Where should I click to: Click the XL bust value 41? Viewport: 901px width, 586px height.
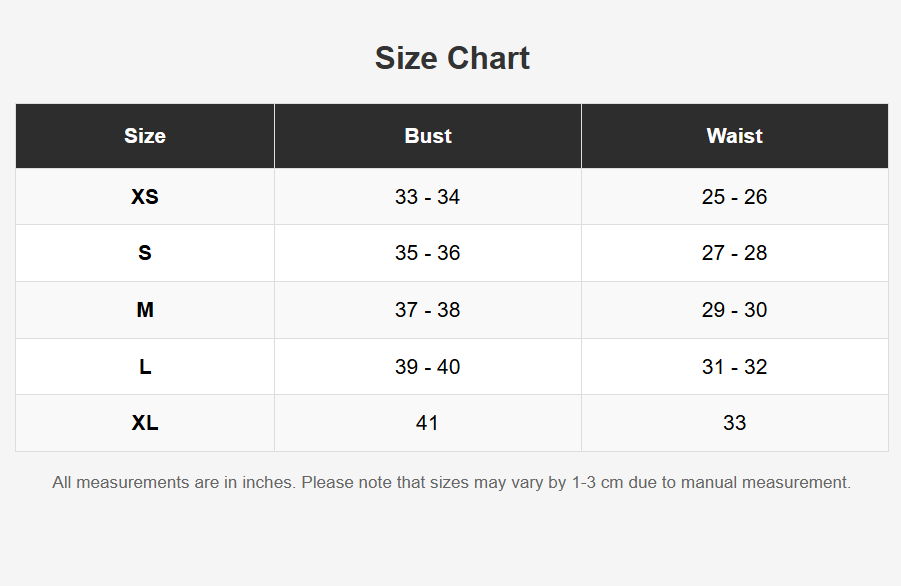pos(428,423)
